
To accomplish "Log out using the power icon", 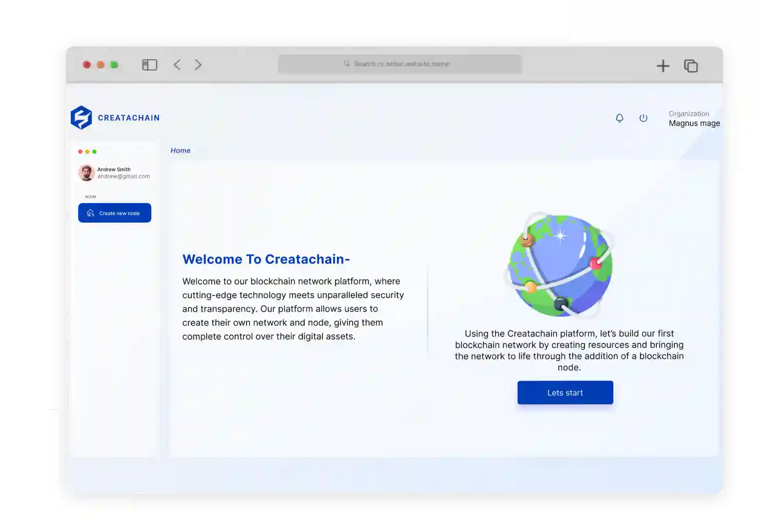I will click(643, 118).
